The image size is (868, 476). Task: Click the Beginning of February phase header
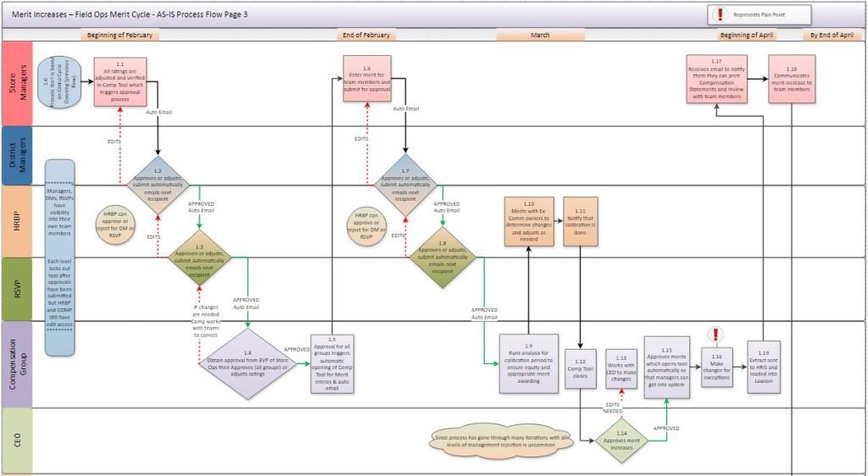120,36
